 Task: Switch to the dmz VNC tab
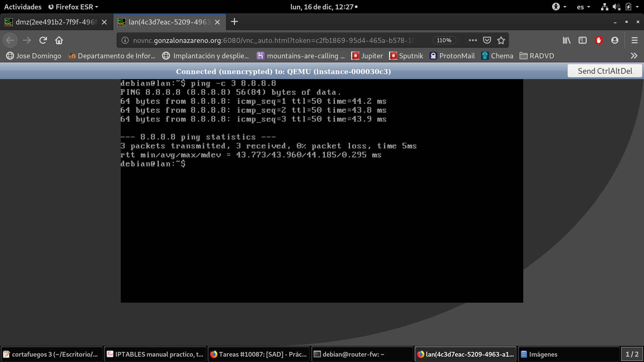tap(56, 22)
